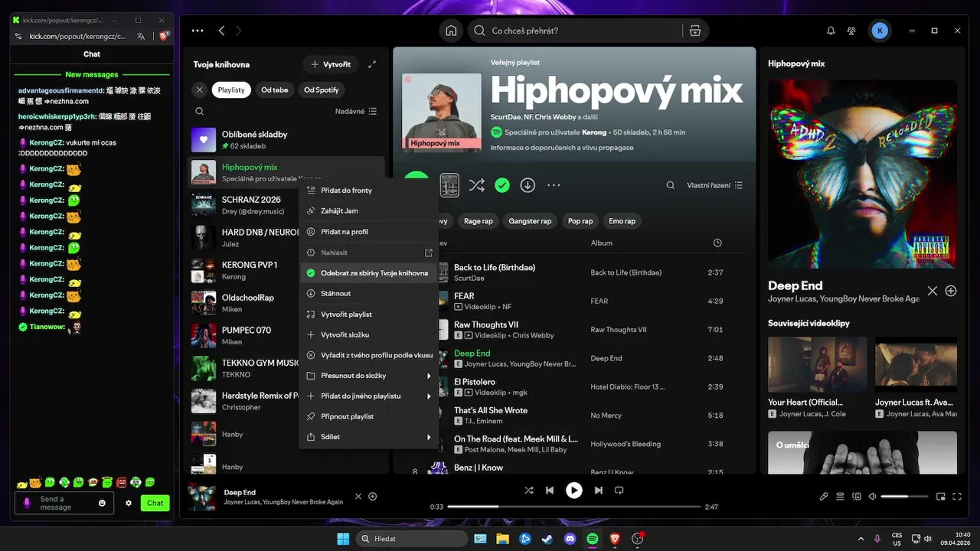Search within the Hiphopový mix playlist
Viewport: 980px width, 551px height.
pos(671,185)
